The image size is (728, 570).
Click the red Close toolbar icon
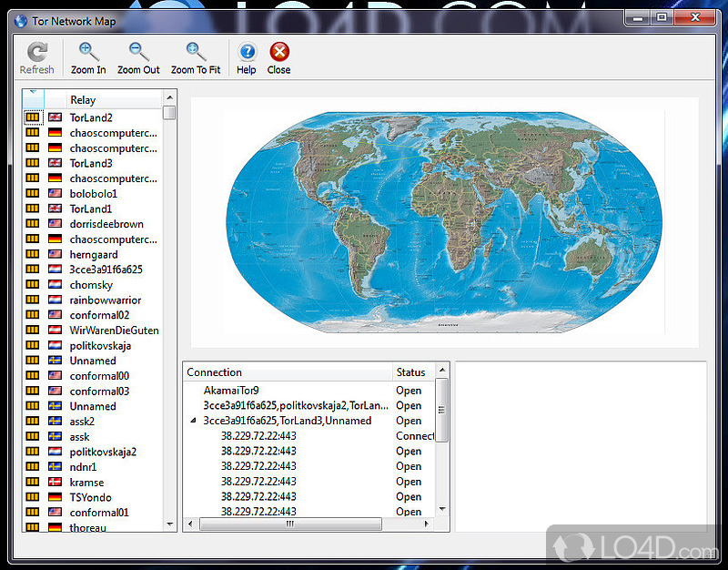(x=278, y=52)
